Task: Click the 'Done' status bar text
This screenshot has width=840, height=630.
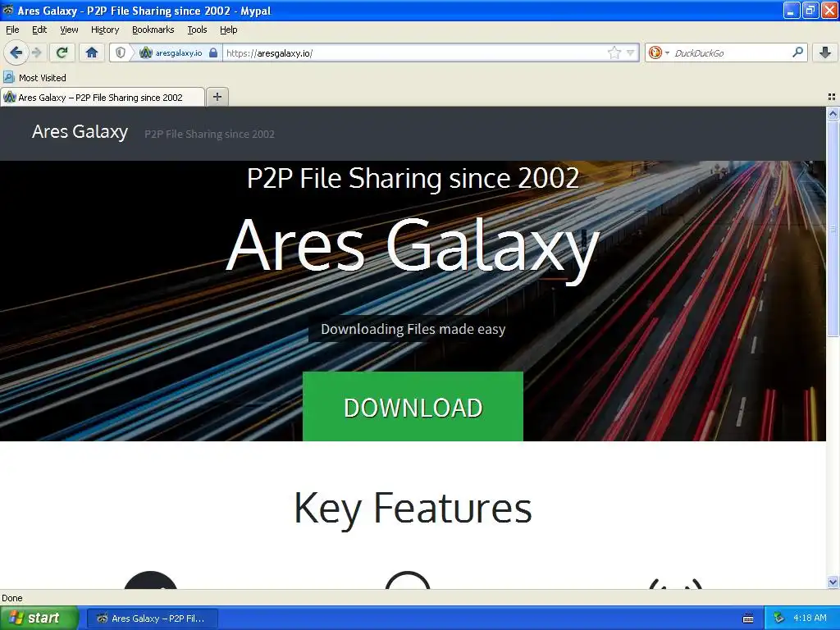Action: click(x=12, y=598)
